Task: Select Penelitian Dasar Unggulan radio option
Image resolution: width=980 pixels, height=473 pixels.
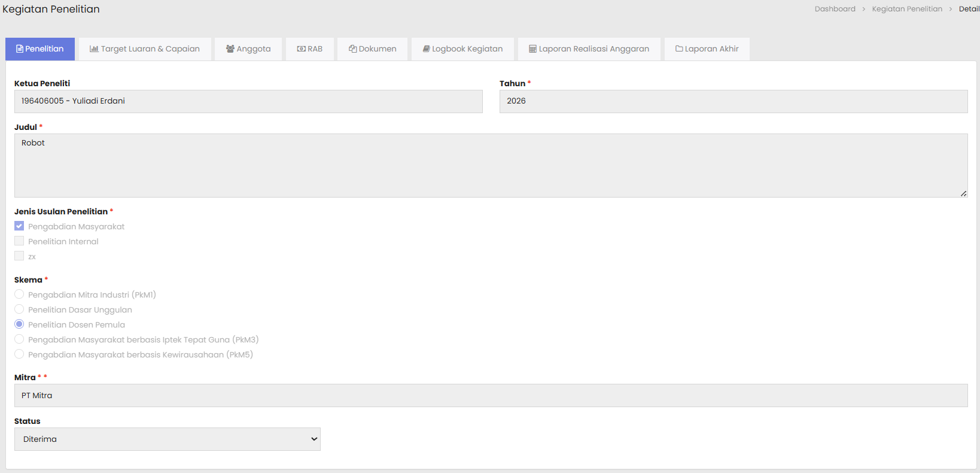Action: pyautogui.click(x=19, y=310)
